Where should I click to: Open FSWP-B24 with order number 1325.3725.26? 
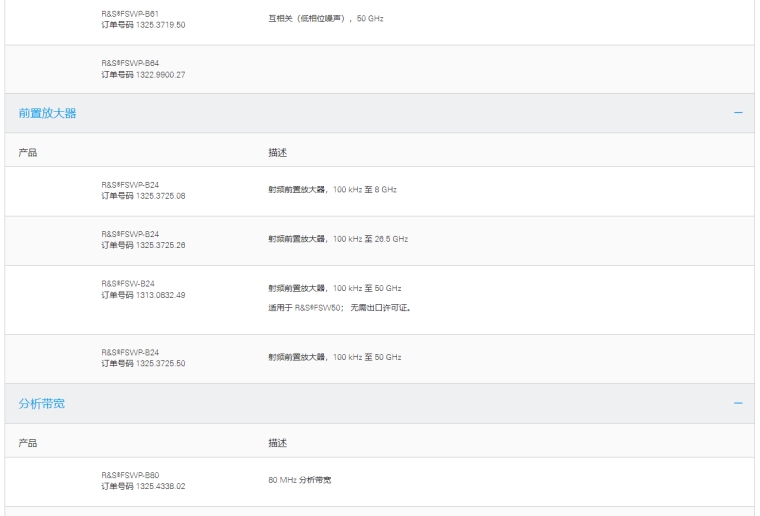coord(130,234)
